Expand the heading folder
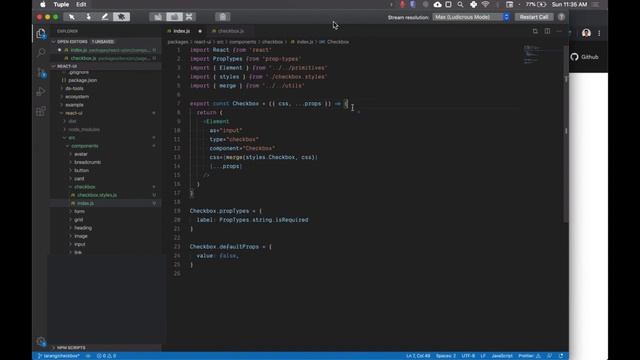Image resolution: width=640 pixels, height=360 pixels. point(83,228)
